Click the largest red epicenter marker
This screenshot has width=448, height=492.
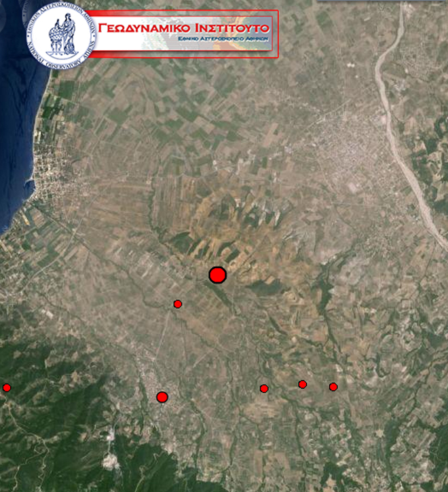217,275
